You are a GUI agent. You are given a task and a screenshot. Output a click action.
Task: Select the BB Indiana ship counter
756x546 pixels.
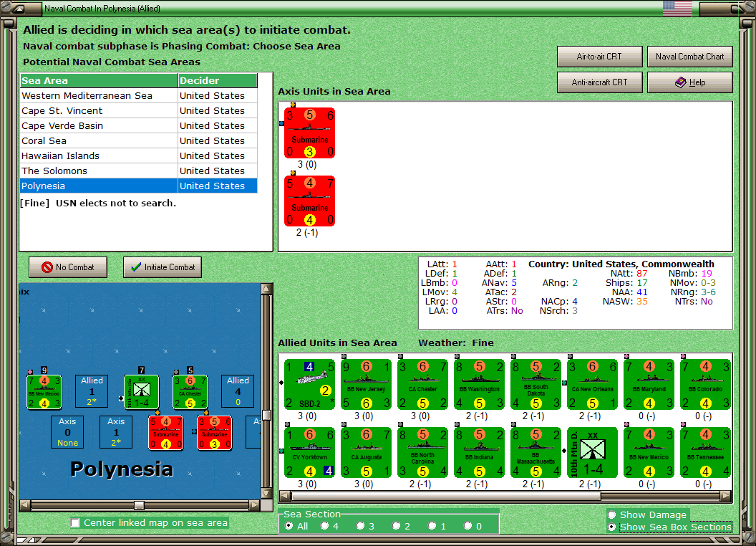point(479,452)
